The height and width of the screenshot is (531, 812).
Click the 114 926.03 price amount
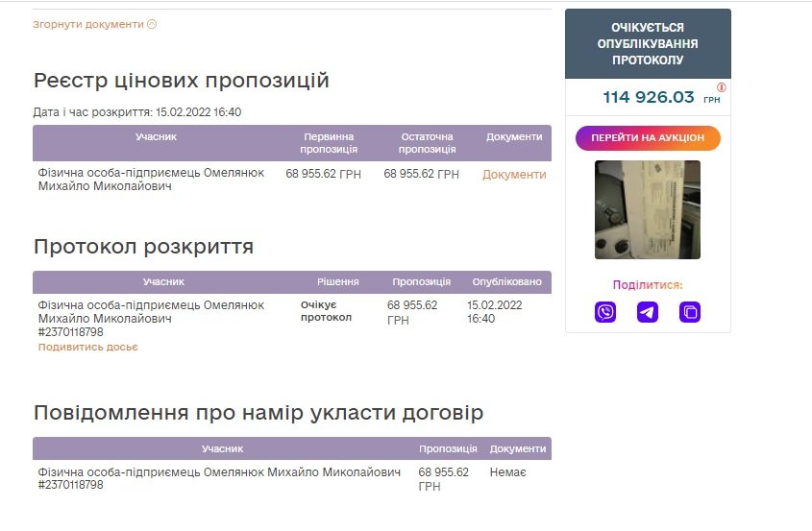click(648, 97)
